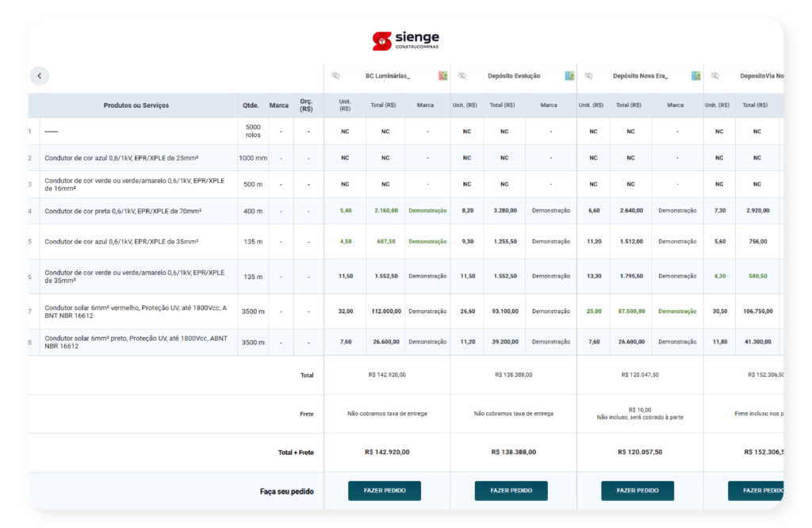Hide the BC Luminárias supplier column

click(x=335, y=76)
